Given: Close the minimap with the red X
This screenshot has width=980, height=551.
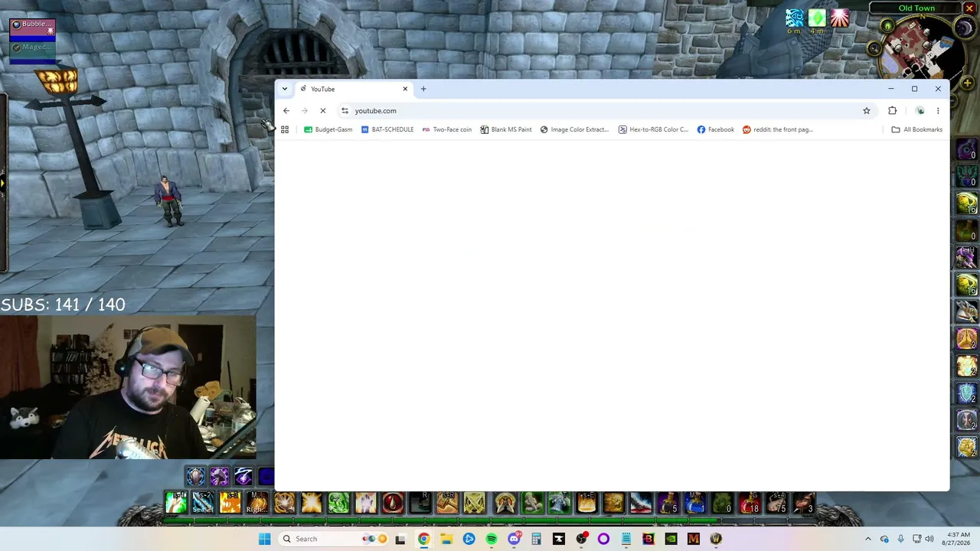Looking at the screenshot, I should coord(969,8).
